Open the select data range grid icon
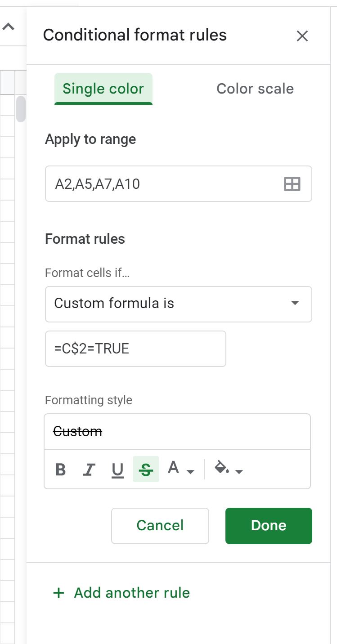The width and height of the screenshot is (337, 644). coord(292,183)
